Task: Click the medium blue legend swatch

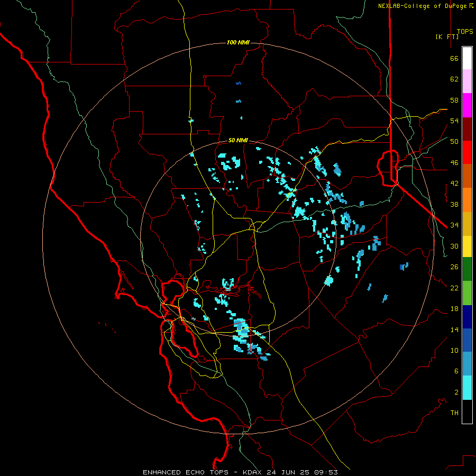Action: (467, 340)
